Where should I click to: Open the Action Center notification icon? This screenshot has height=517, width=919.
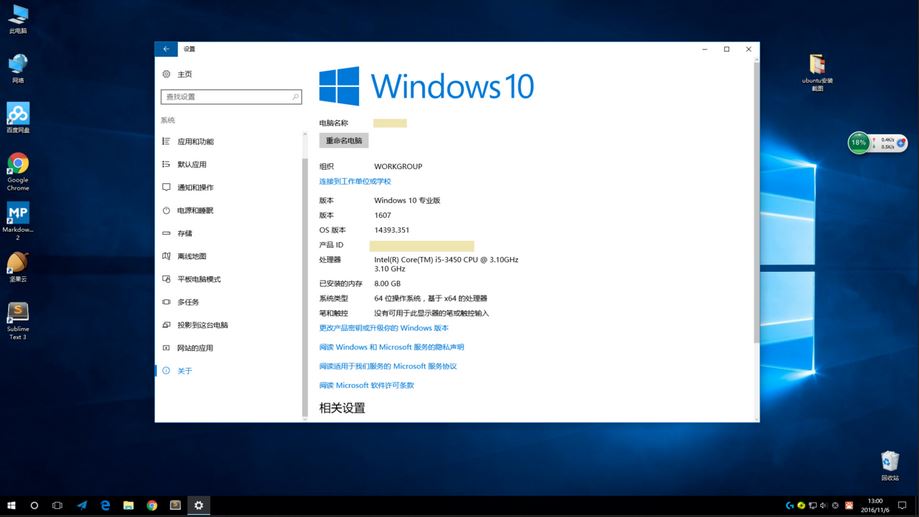(902, 505)
